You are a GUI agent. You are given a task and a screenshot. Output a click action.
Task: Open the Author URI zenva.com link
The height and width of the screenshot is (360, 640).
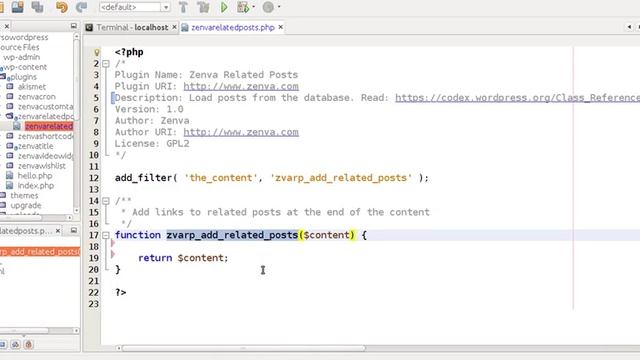pos(241,132)
